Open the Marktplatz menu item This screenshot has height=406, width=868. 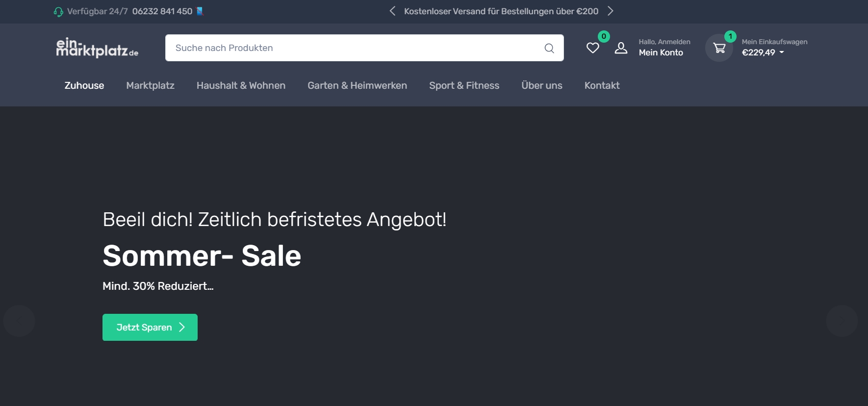150,85
